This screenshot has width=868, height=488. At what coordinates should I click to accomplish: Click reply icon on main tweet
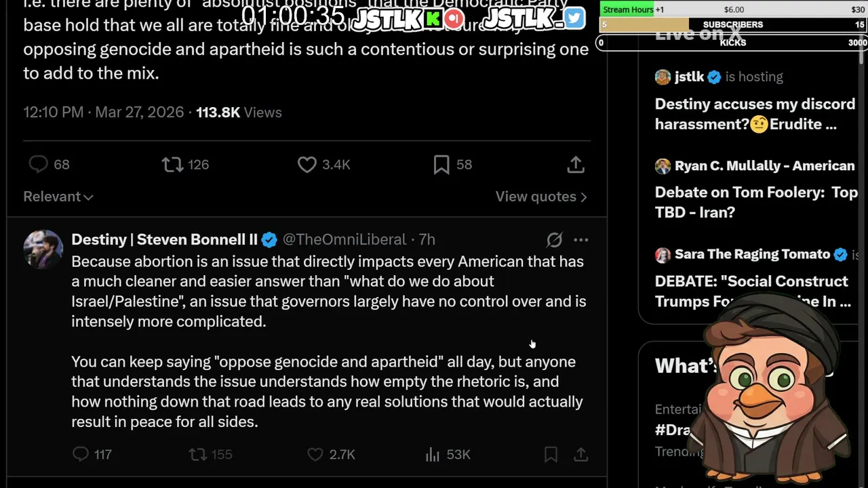(39, 165)
